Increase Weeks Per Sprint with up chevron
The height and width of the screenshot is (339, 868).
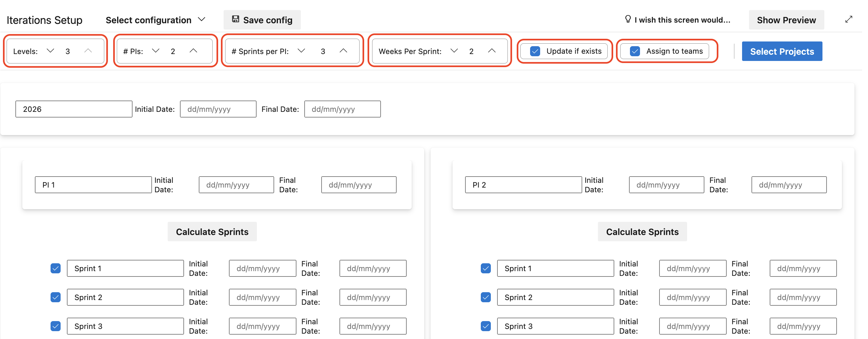pos(491,51)
